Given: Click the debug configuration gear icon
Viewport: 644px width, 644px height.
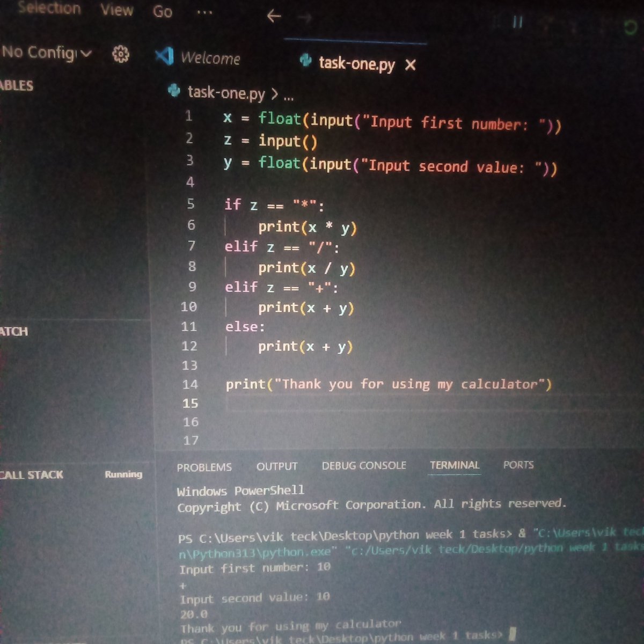Looking at the screenshot, I should [x=120, y=53].
